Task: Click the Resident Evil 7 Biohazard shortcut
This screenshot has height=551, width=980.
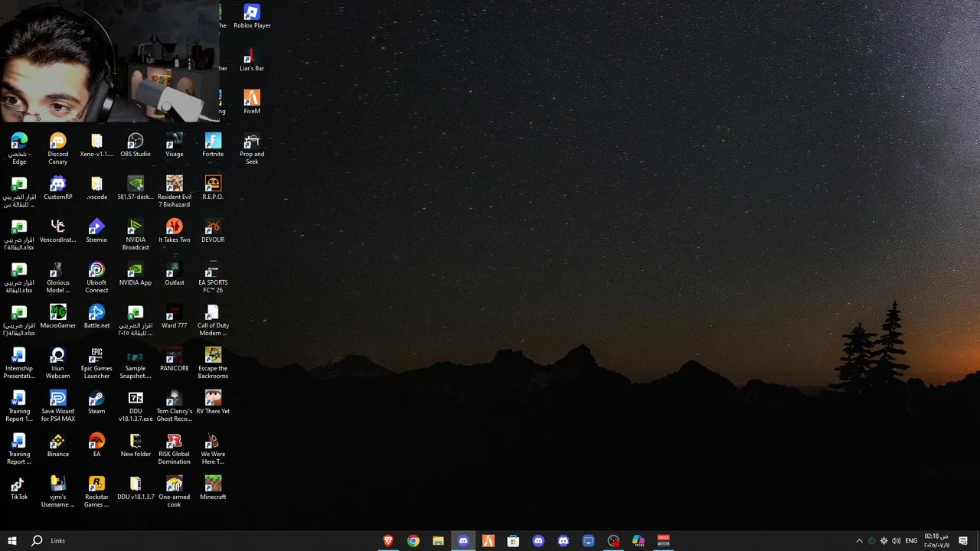Action: coord(175,192)
